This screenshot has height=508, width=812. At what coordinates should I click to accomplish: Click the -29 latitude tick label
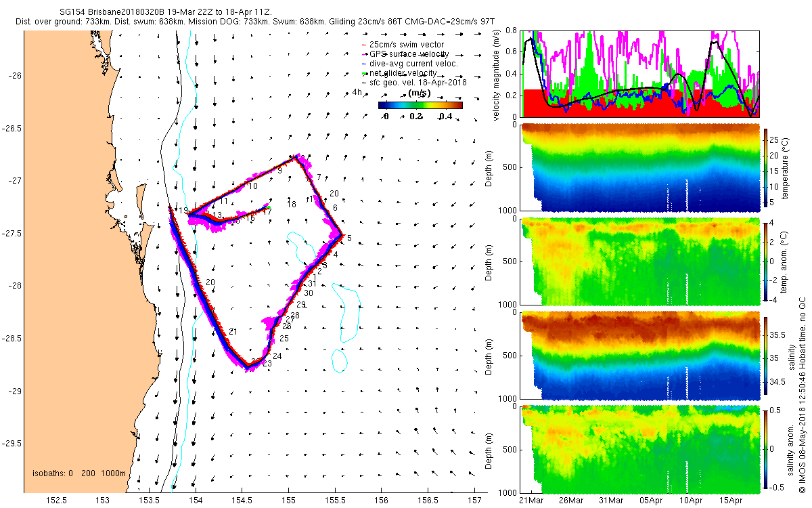point(14,391)
